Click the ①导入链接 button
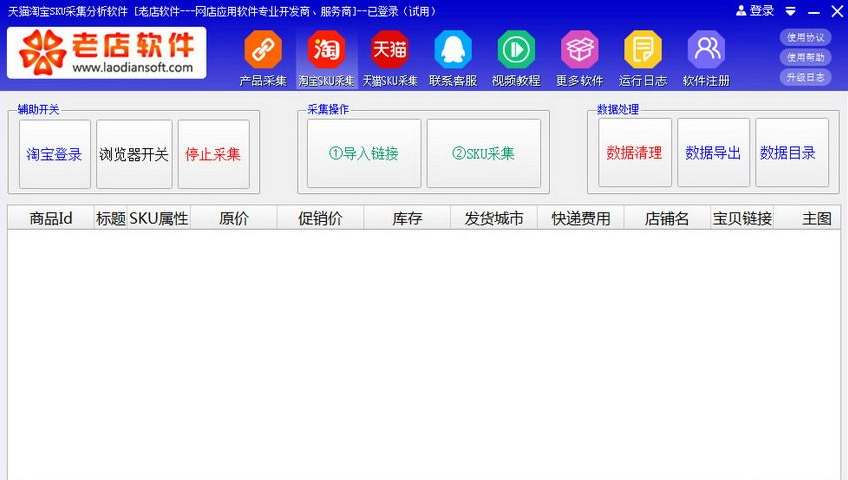This screenshot has width=848, height=480. [x=364, y=154]
